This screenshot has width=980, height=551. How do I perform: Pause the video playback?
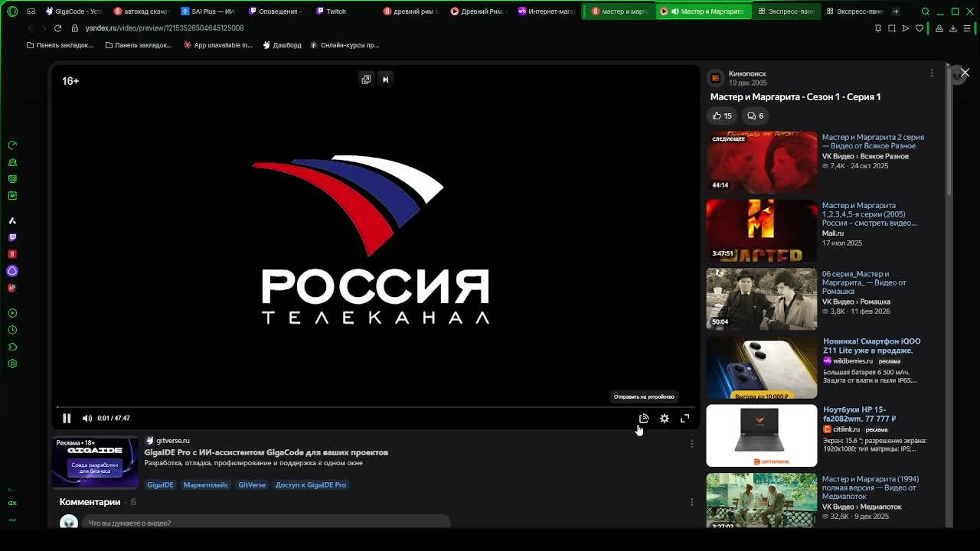pyautogui.click(x=67, y=418)
